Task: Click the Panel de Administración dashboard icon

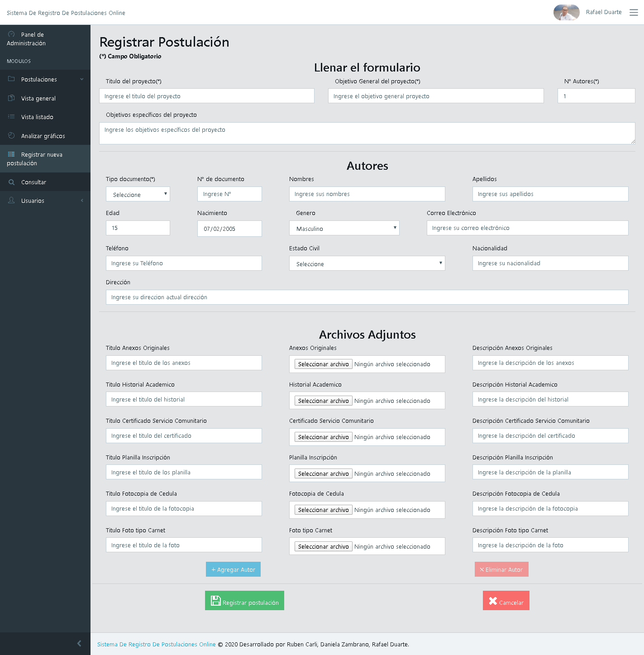Action: point(11,34)
